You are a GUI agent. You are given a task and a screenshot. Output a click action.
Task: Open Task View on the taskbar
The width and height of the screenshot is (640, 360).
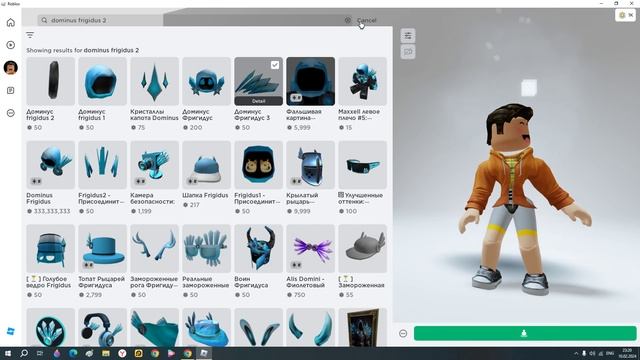[40, 353]
